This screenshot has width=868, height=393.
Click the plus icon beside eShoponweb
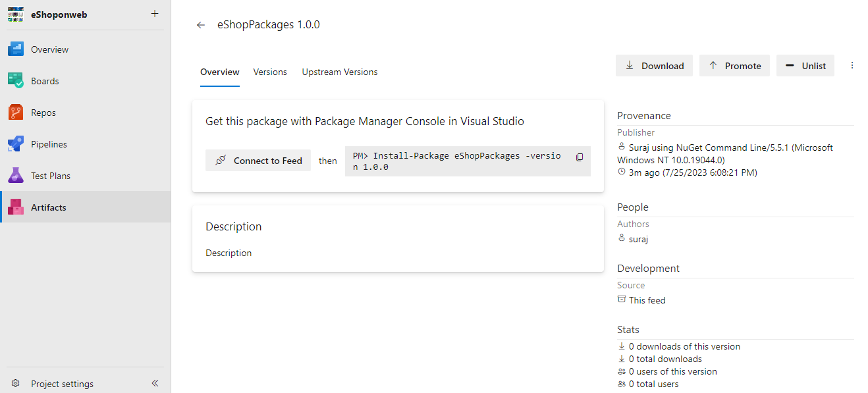(x=155, y=14)
